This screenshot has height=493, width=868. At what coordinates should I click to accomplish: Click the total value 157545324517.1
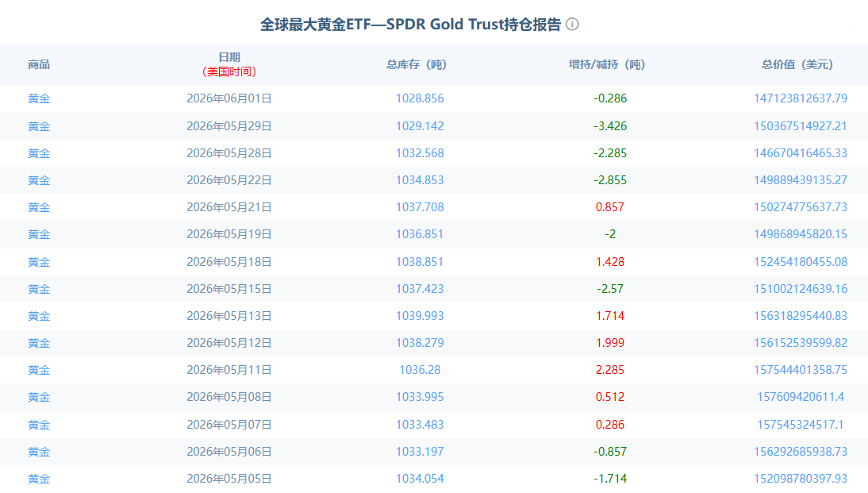[x=801, y=425]
